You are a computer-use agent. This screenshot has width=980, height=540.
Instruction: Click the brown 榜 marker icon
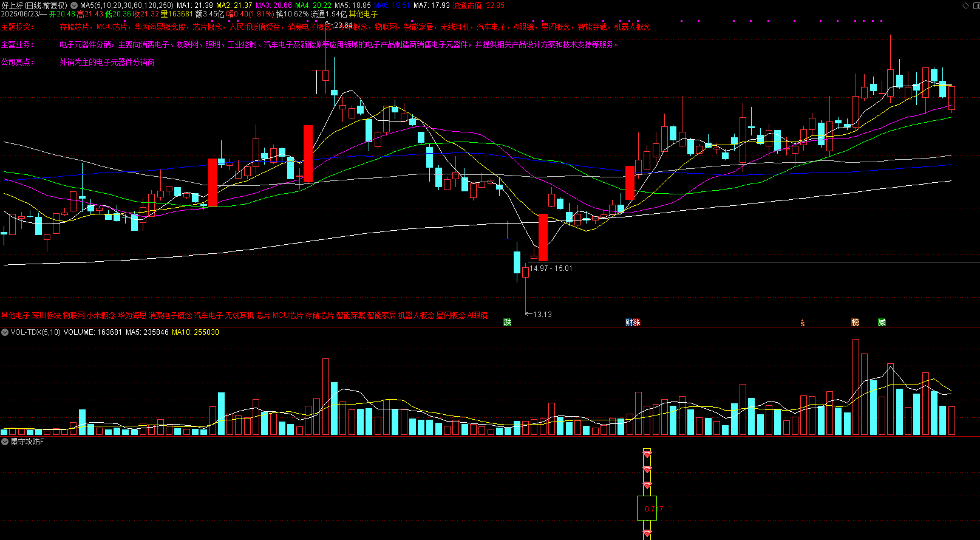pos(855,323)
